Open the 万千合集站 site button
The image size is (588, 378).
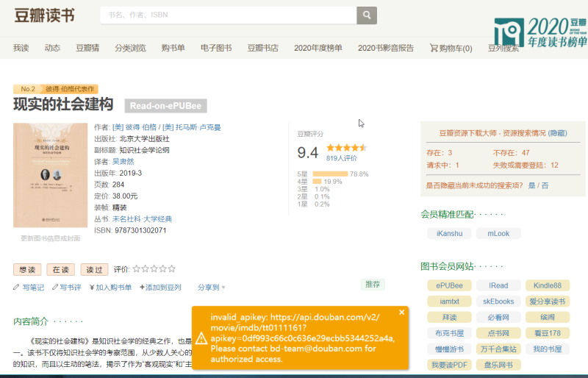coord(498,349)
